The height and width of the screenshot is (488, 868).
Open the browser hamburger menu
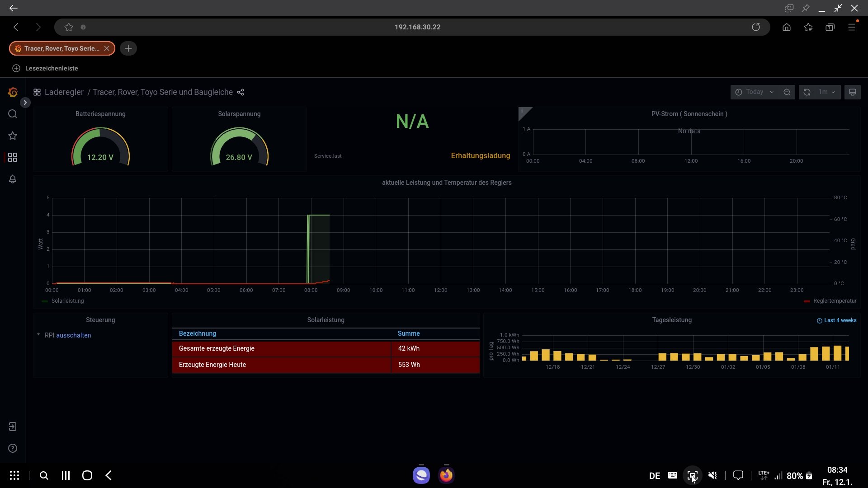pos(852,27)
